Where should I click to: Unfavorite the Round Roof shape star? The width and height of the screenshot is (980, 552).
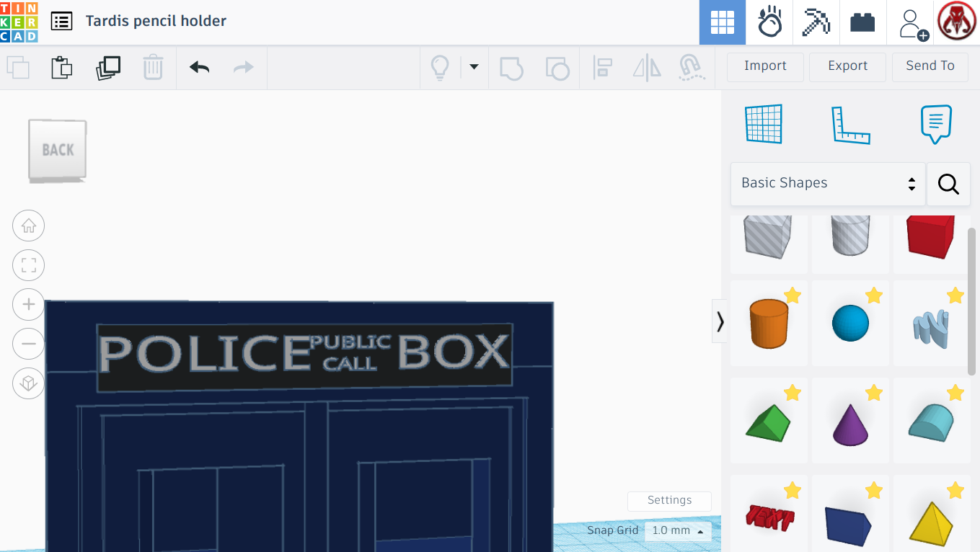click(x=955, y=393)
